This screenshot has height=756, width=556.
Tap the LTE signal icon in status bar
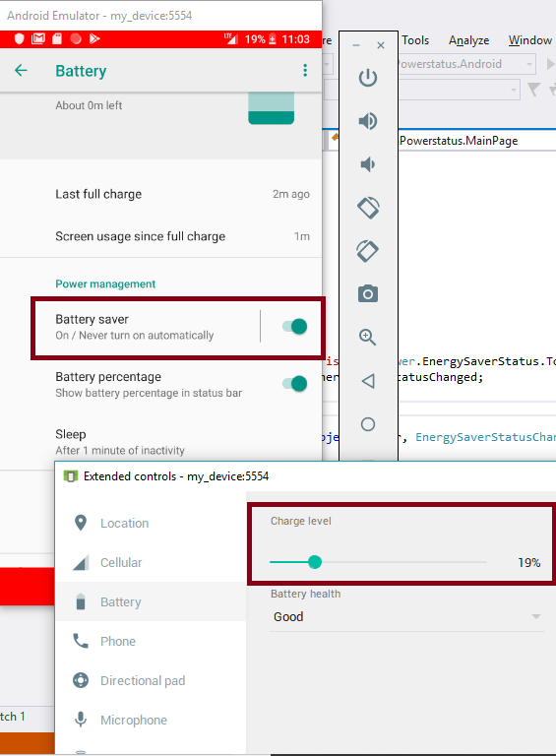(231, 38)
